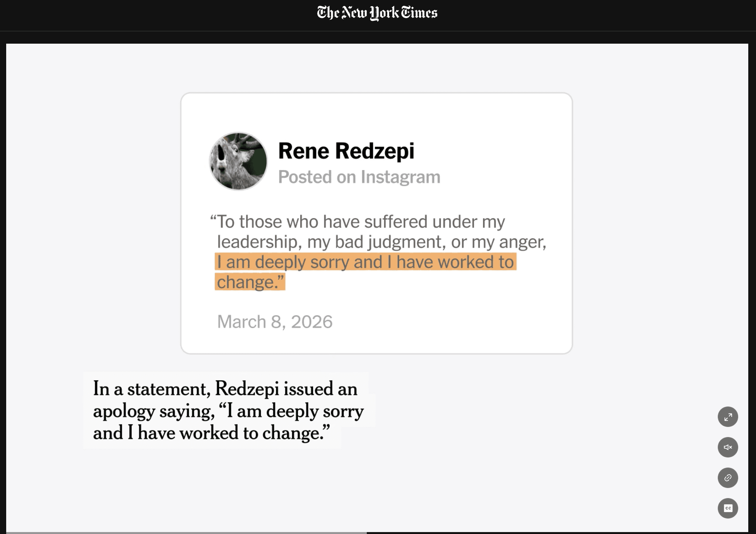Click the "leadership, my bad judgment" line

(381, 242)
